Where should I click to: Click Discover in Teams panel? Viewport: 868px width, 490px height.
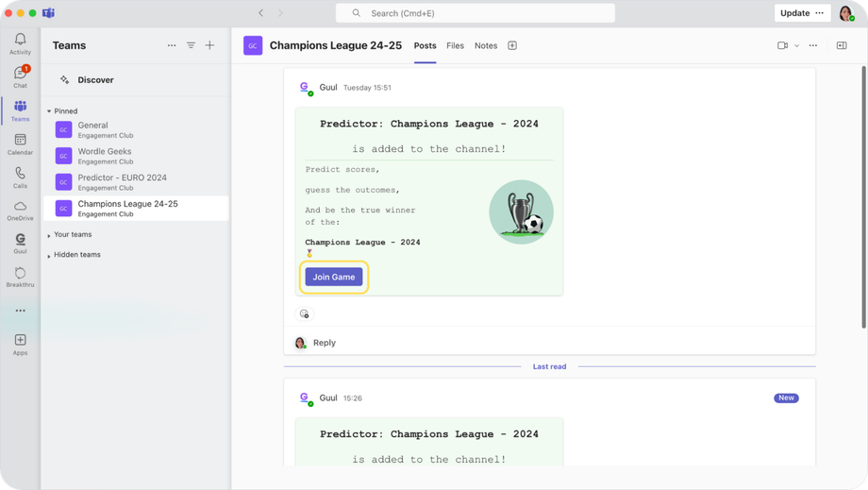(96, 79)
